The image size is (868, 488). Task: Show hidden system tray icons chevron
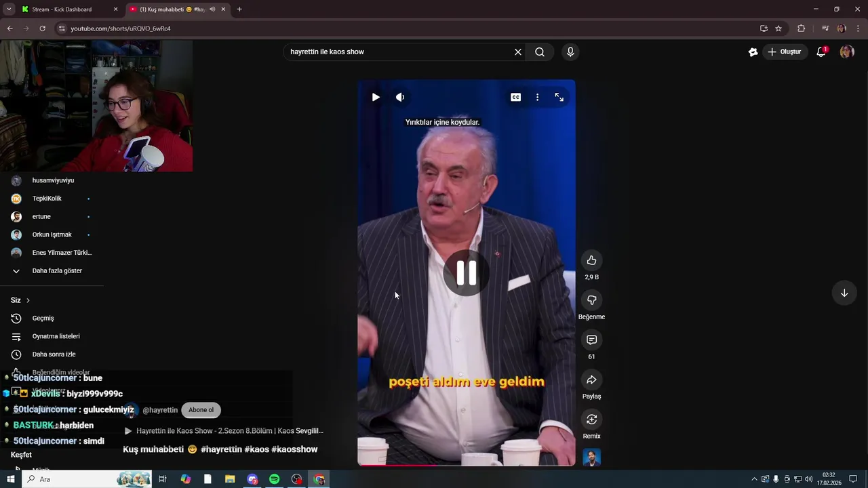tap(754, 479)
